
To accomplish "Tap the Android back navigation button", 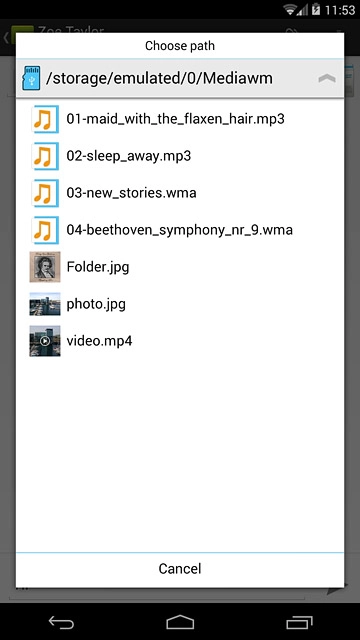I will coord(61,622).
